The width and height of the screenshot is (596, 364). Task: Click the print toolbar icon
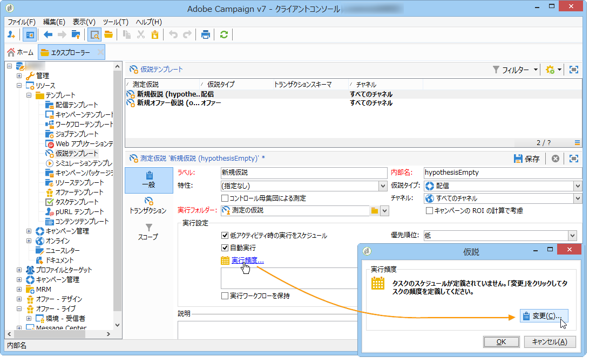[206, 35]
